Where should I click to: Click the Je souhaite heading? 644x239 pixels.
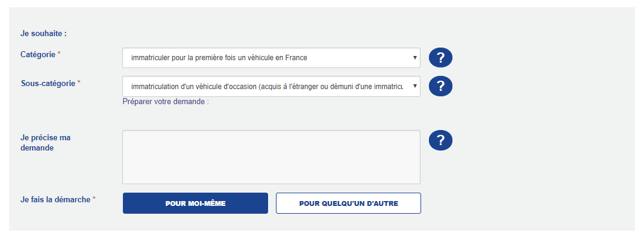[x=43, y=34]
